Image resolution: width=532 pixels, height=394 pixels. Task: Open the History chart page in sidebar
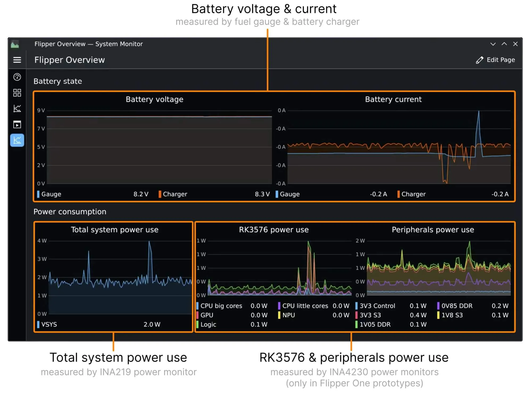click(x=17, y=108)
